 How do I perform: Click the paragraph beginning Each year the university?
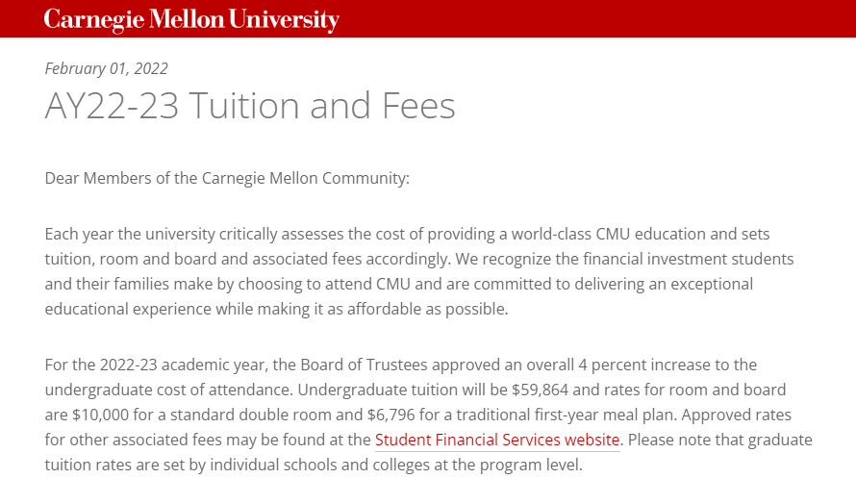[419, 271]
